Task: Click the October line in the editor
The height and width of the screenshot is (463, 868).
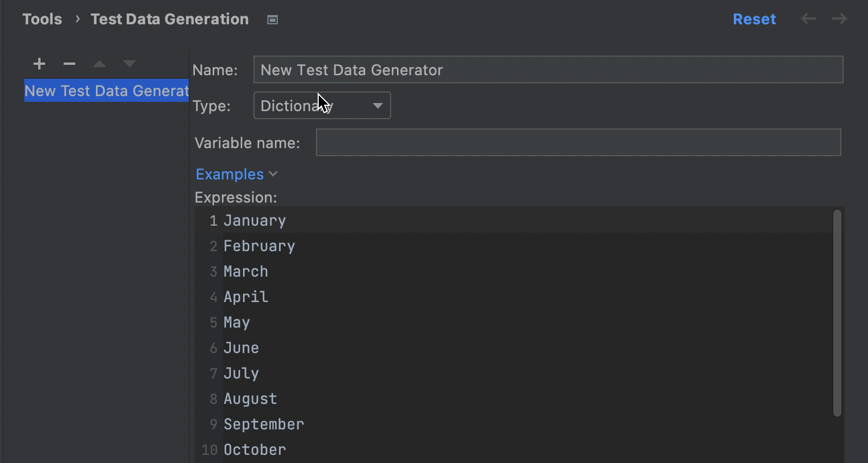Action: click(255, 450)
